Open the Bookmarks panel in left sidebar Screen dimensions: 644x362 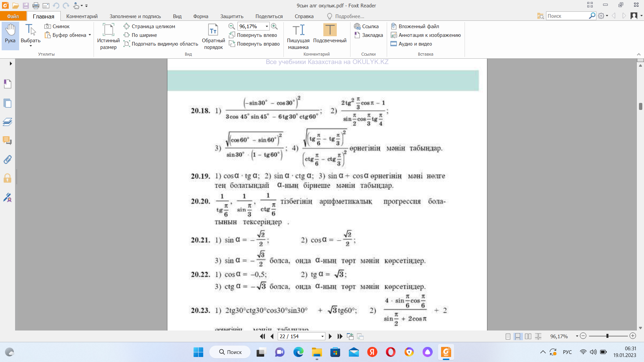click(x=7, y=84)
